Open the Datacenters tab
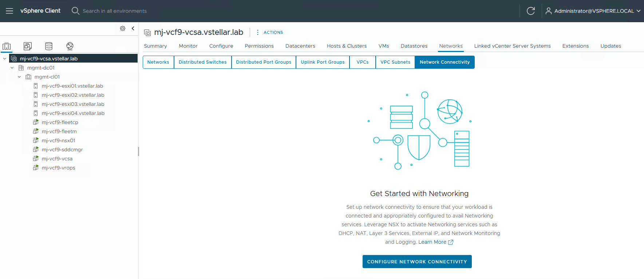644x279 pixels. click(x=300, y=46)
